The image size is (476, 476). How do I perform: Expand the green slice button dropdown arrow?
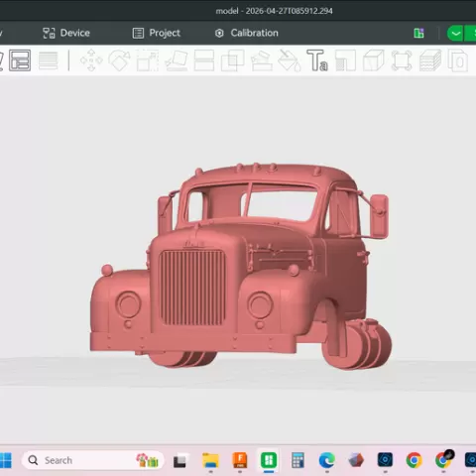455,33
